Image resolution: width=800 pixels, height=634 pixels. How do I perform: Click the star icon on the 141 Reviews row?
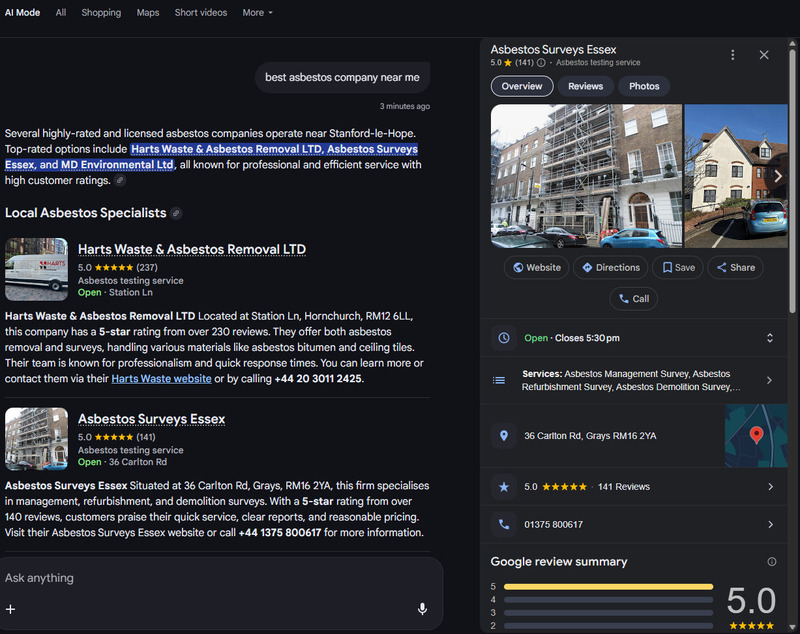[x=504, y=487]
